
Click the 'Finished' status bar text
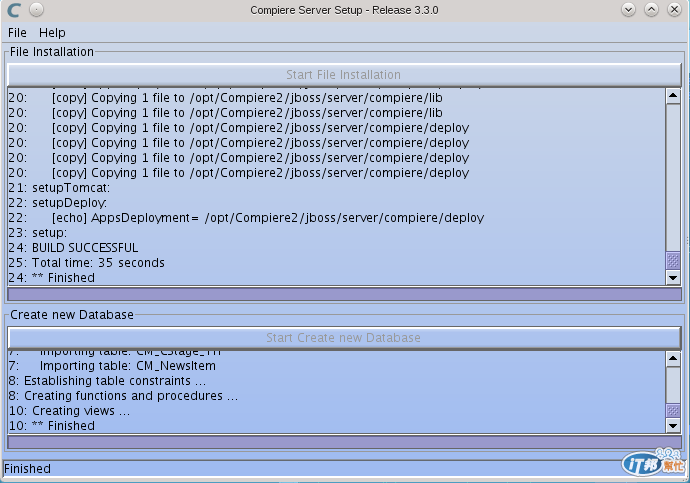[x=27, y=468]
